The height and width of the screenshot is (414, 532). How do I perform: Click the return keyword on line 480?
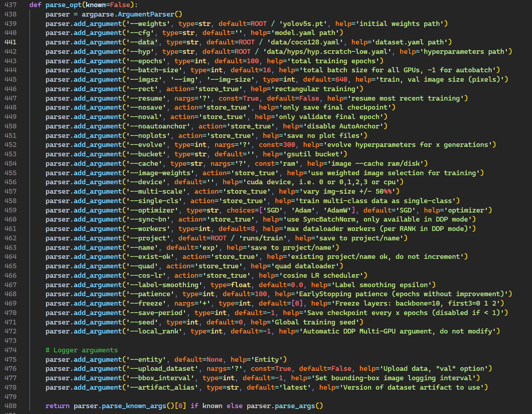click(x=57, y=406)
